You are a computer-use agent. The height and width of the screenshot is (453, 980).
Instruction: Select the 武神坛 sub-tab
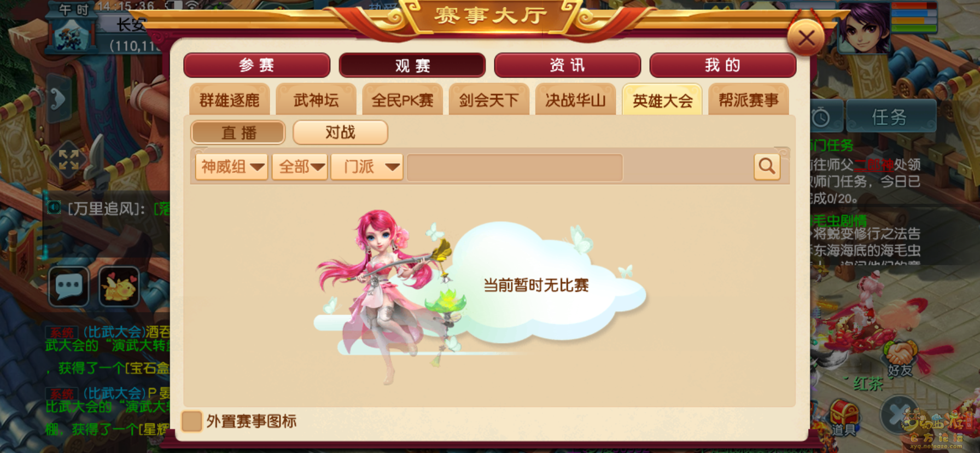coord(316,100)
